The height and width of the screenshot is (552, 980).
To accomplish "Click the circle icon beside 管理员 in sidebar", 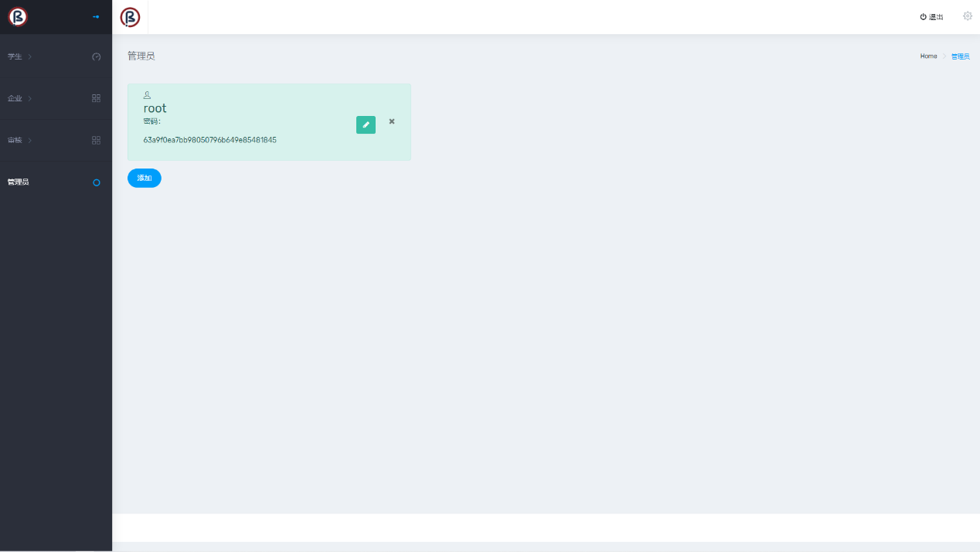I will point(96,182).
